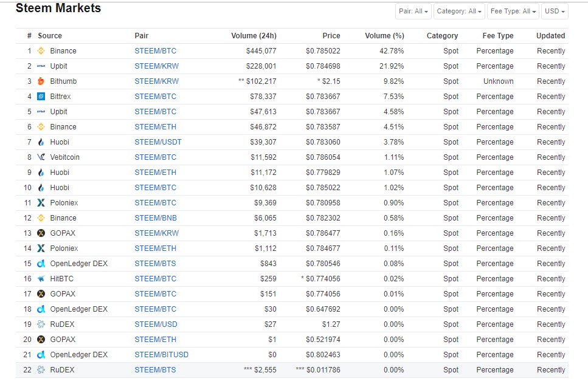Open STEEM/KRW pair link for GOPAX
Screen dimensions: 588x387
tap(157, 233)
